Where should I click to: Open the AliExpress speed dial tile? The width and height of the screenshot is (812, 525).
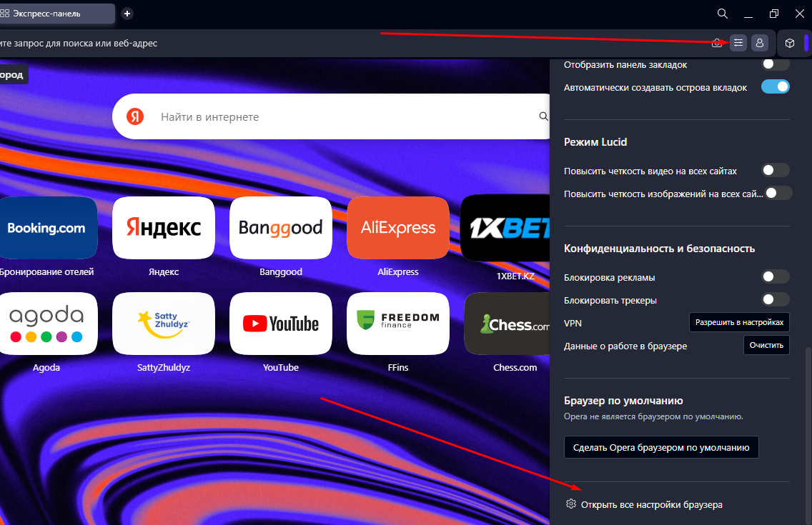(x=397, y=228)
